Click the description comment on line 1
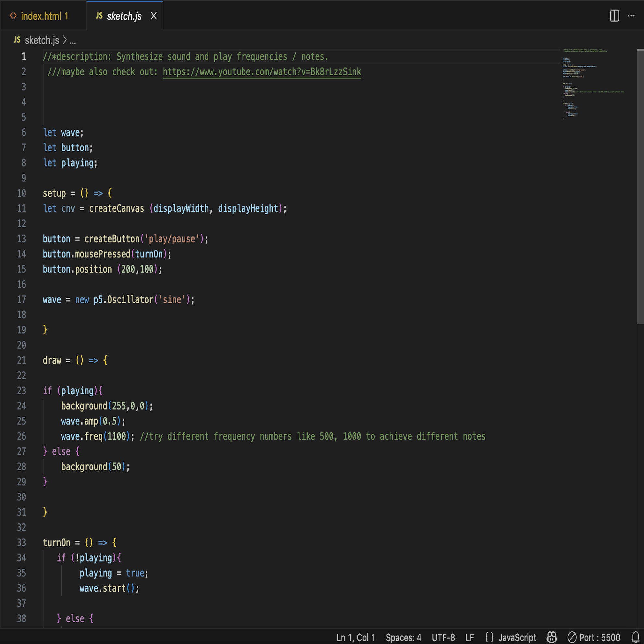Screen dimensions: 644x644 point(186,57)
